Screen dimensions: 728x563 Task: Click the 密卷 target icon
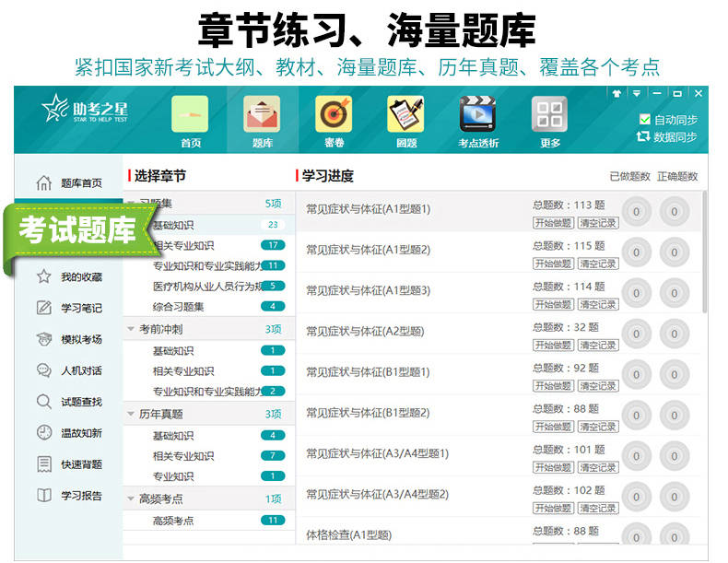pos(334,115)
